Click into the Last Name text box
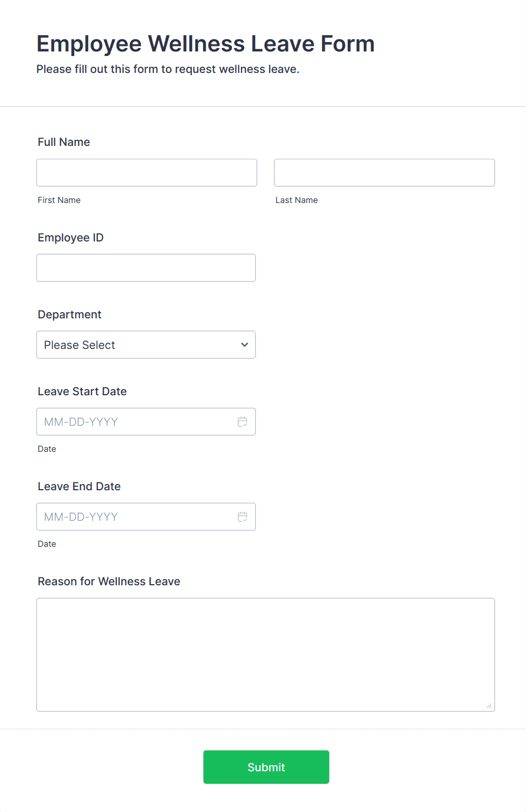The width and height of the screenshot is (526, 812). point(384,173)
